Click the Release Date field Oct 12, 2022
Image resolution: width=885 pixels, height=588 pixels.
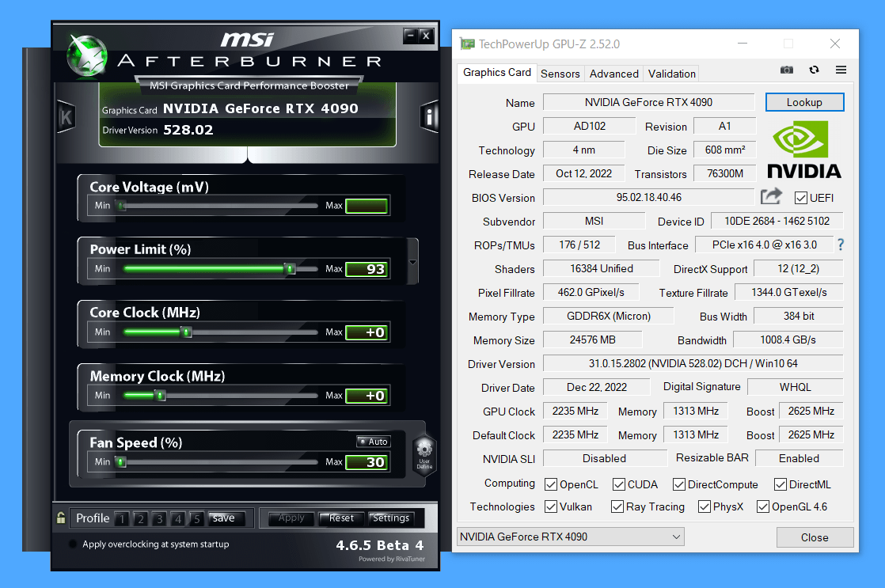tap(583, 174)
